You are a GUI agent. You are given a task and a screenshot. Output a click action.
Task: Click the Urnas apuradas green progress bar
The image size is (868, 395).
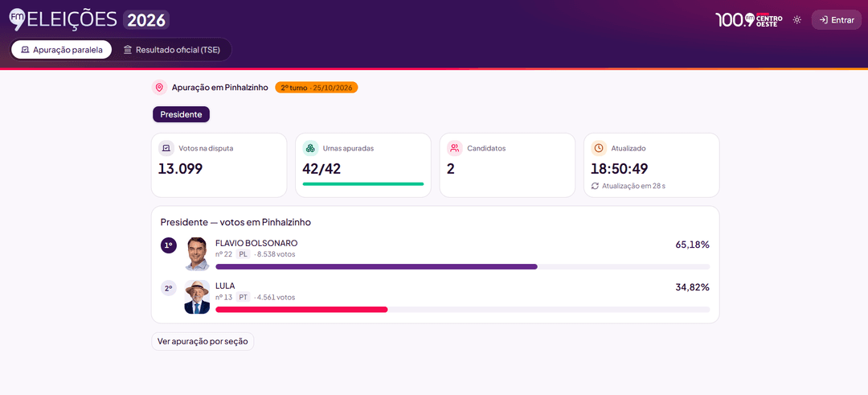coord(363,184)
